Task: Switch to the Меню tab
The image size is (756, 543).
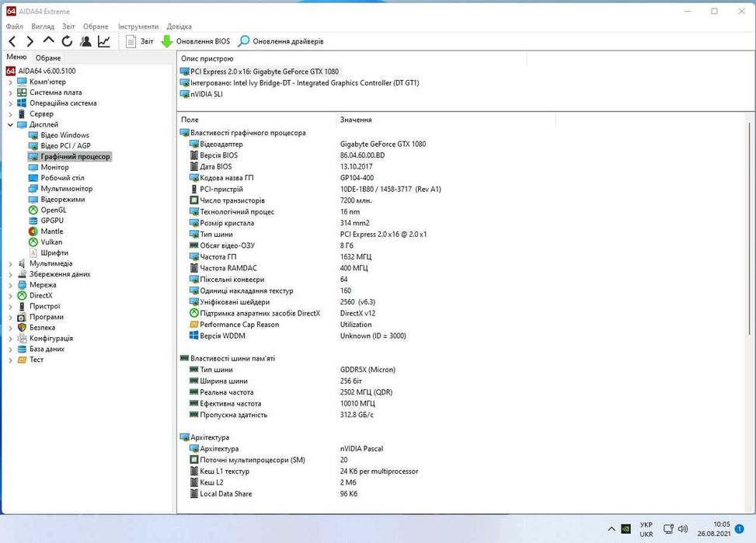Action: 17,57
